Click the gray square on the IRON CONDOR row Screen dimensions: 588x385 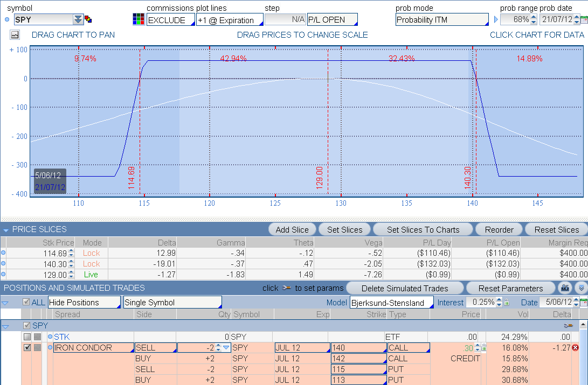click(38, 347)
